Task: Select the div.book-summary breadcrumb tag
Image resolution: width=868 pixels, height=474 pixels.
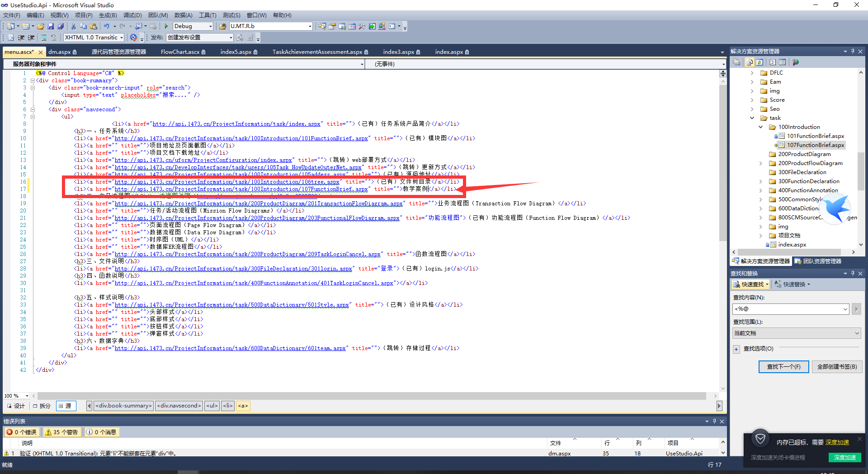Action: click(x=124, y=406)
